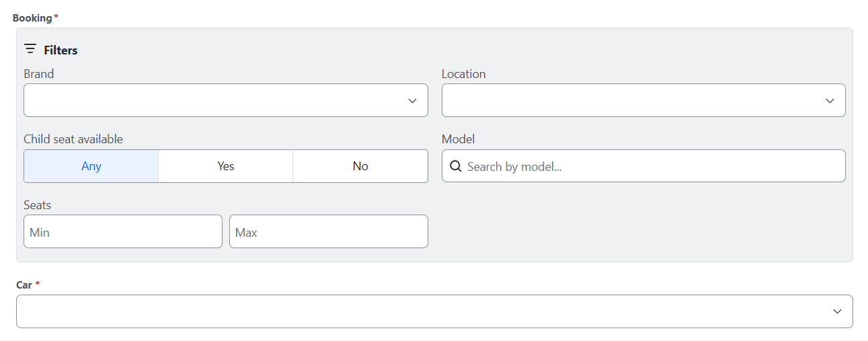868x341 pixels.
Task: Click the Booking label
Action: coord(32,17)
